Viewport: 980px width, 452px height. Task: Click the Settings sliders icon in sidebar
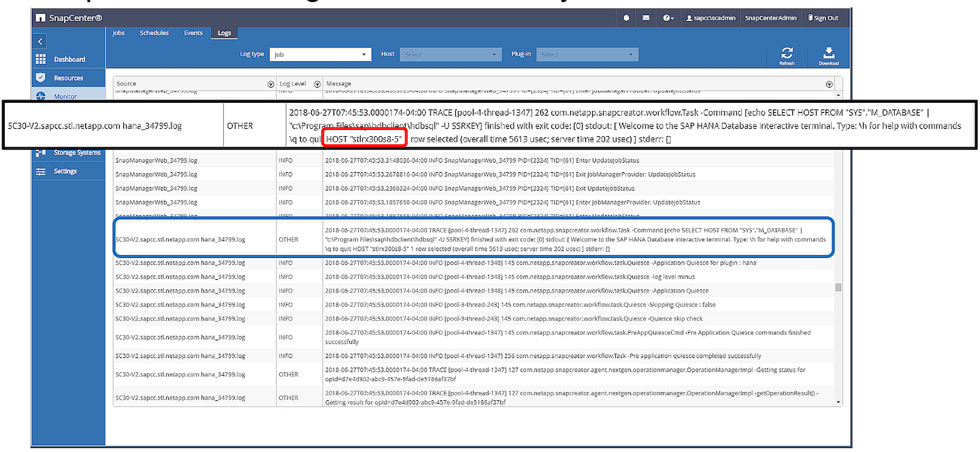41,171
